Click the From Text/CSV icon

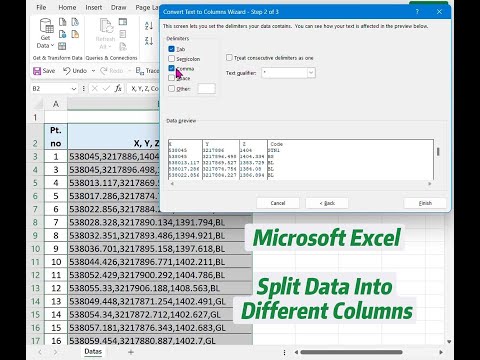[x=62, y=22]
